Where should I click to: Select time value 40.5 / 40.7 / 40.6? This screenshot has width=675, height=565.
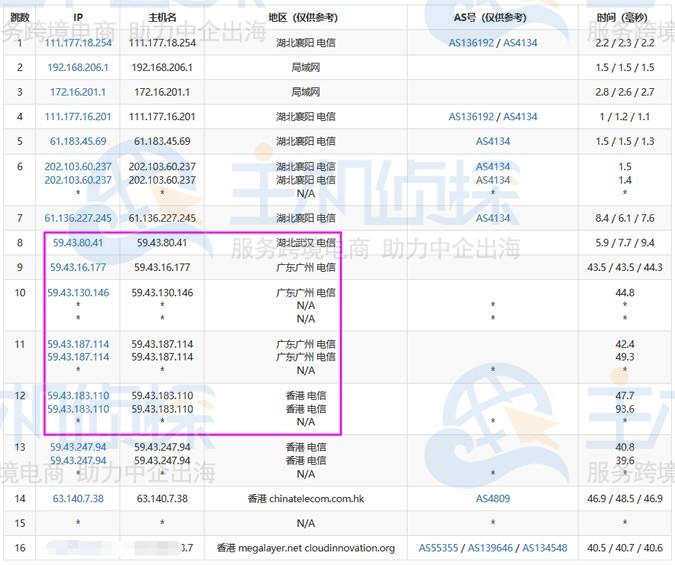tap(625, 548)
